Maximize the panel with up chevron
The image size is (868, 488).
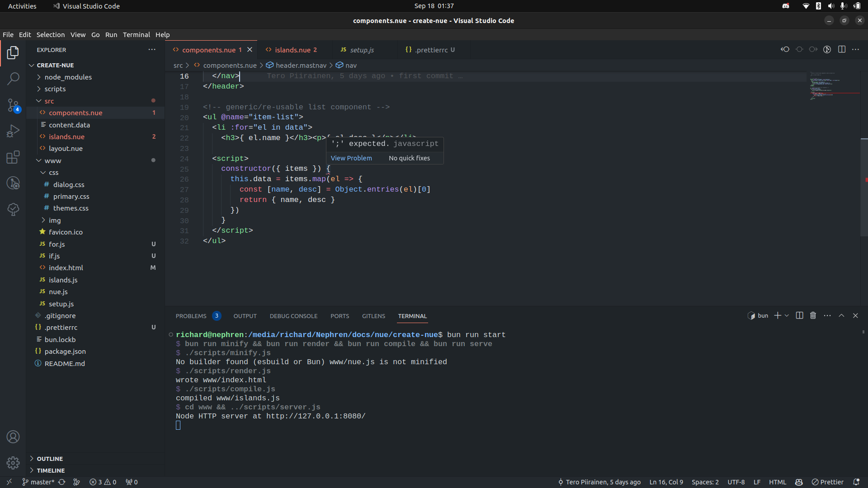(841, 316)
